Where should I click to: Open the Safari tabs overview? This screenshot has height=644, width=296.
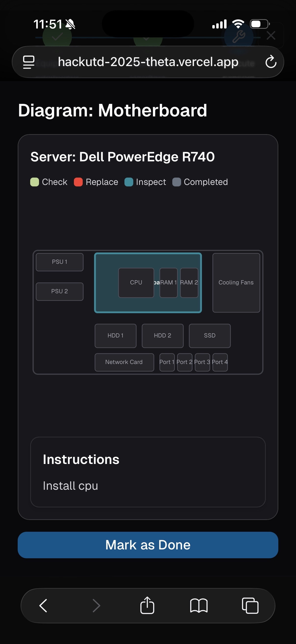(250, 606)
